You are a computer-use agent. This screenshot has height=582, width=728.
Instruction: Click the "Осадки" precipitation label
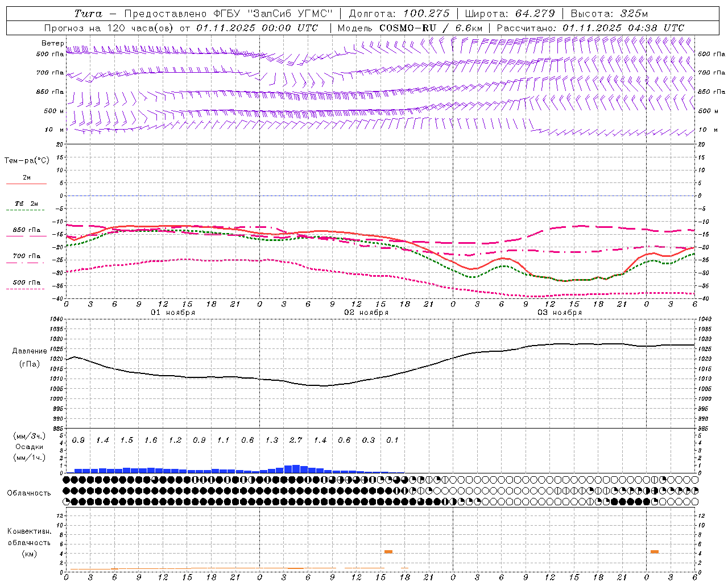[x=30, y=447]
